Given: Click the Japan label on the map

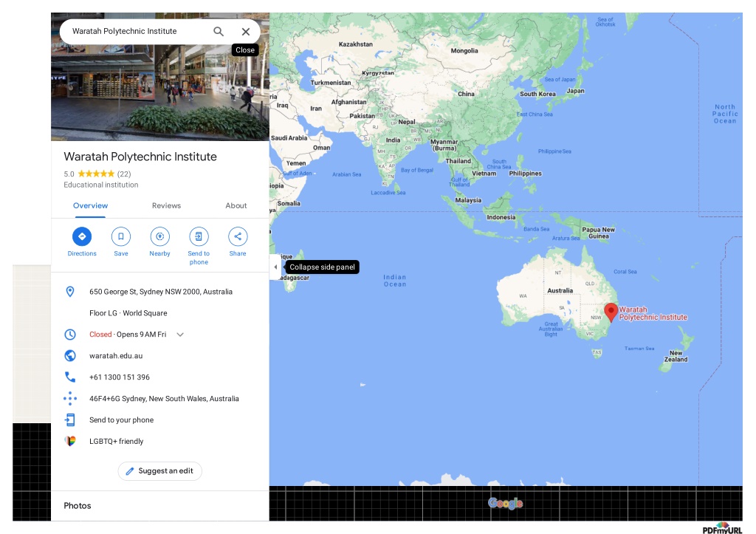Looking at the screenshot, I should coord(575,91).
